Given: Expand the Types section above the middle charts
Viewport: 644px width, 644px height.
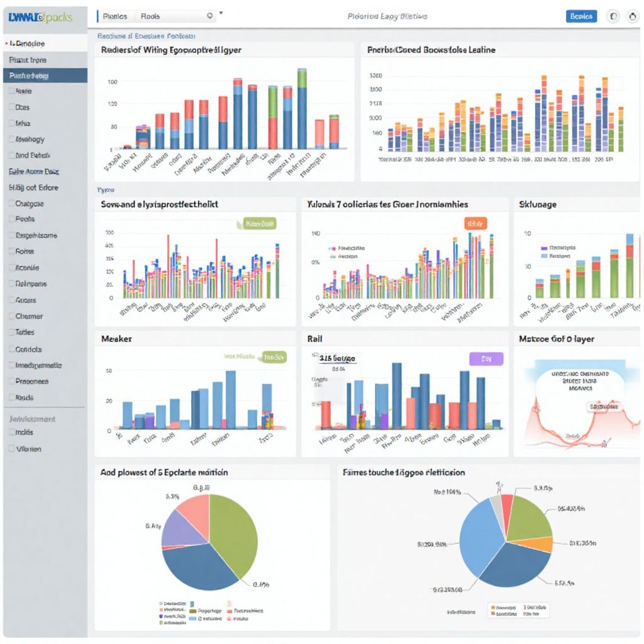Looking at the screenshot, I should [x=106, y=189].
